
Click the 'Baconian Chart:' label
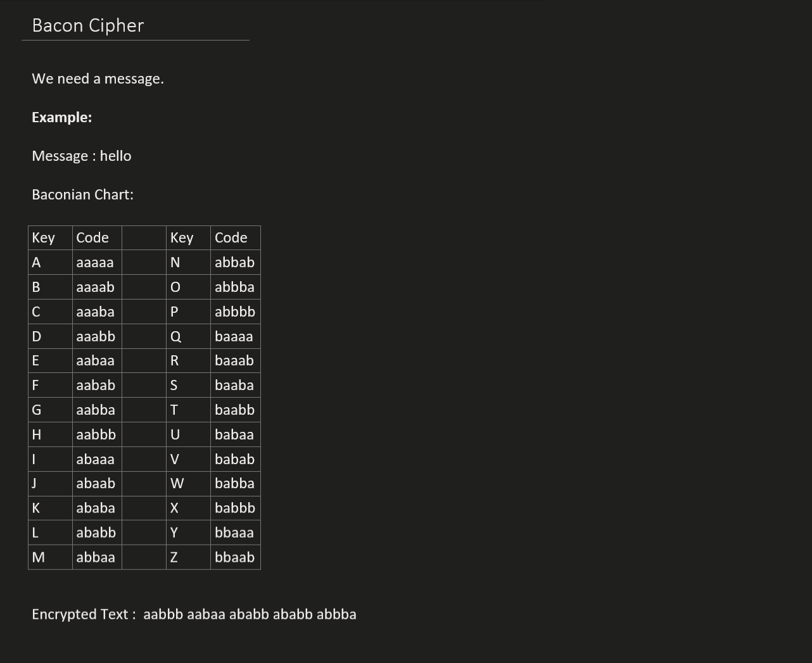pyautogui.click(x=83, y=194)
